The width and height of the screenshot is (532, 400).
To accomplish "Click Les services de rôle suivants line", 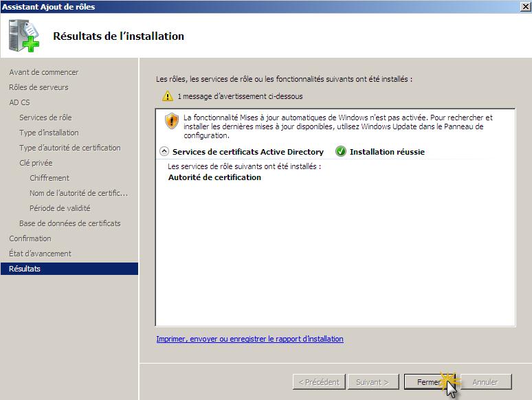I will pos(244,166).
